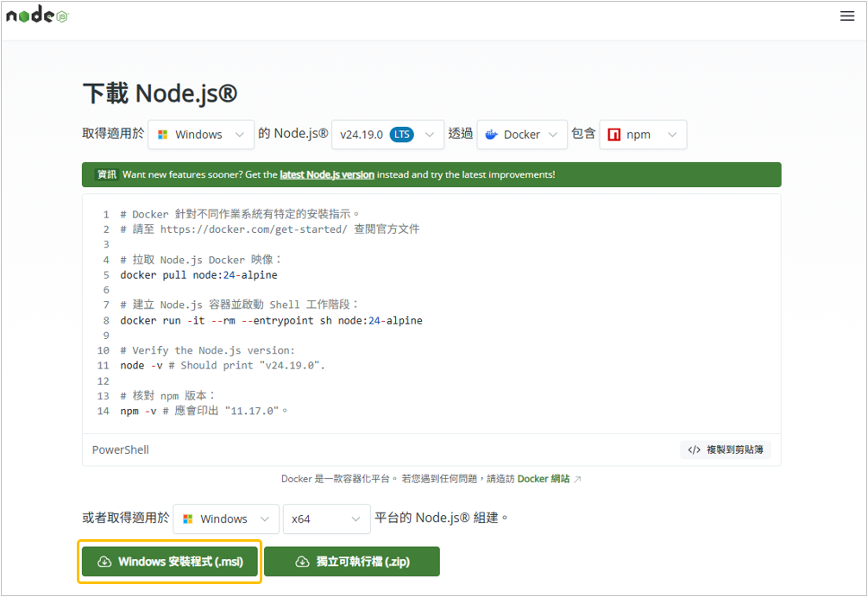Click the docker.com/get-started comment line
The width and height of the screenshot is (868, 597).
270,229
